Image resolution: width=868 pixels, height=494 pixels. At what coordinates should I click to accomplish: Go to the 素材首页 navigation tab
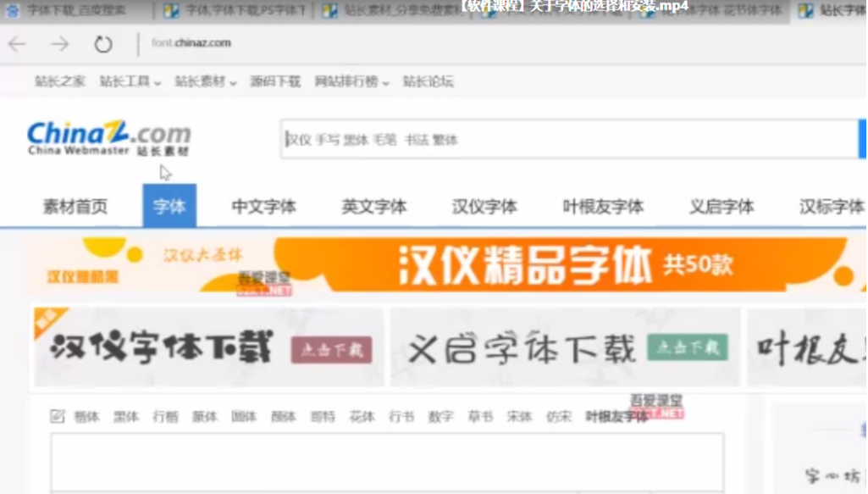(x=75, y=206)
